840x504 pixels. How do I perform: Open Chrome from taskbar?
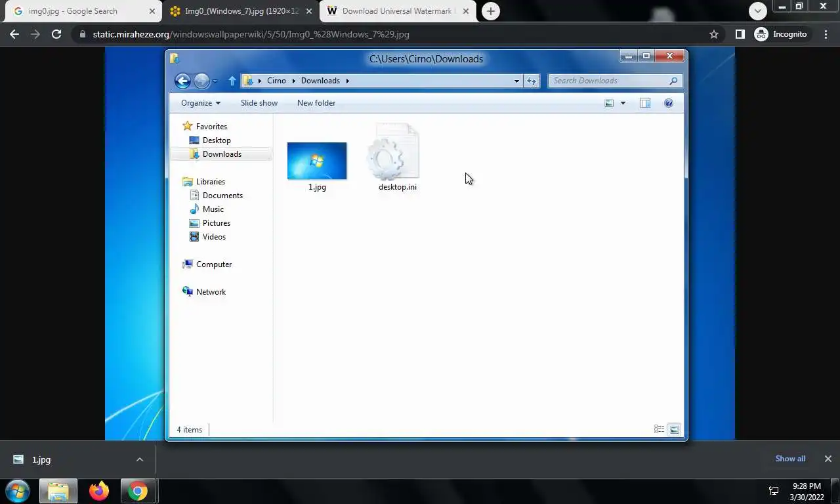click(138, 491)
